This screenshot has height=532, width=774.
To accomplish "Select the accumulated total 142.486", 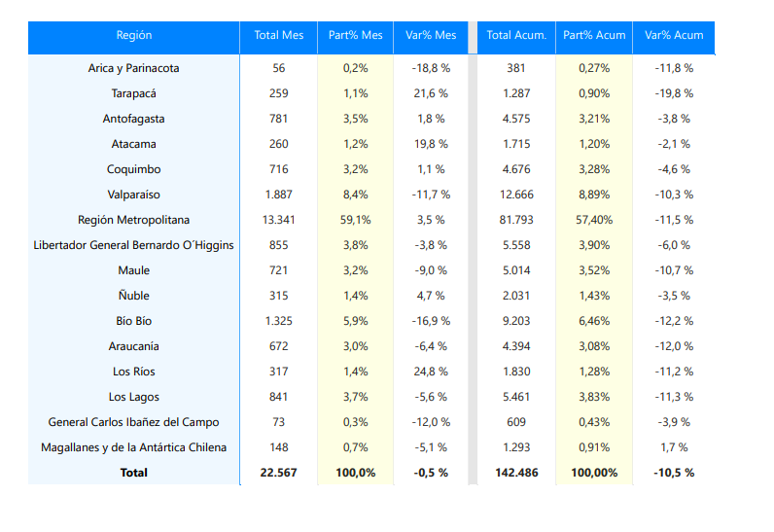I will point(516,473).
